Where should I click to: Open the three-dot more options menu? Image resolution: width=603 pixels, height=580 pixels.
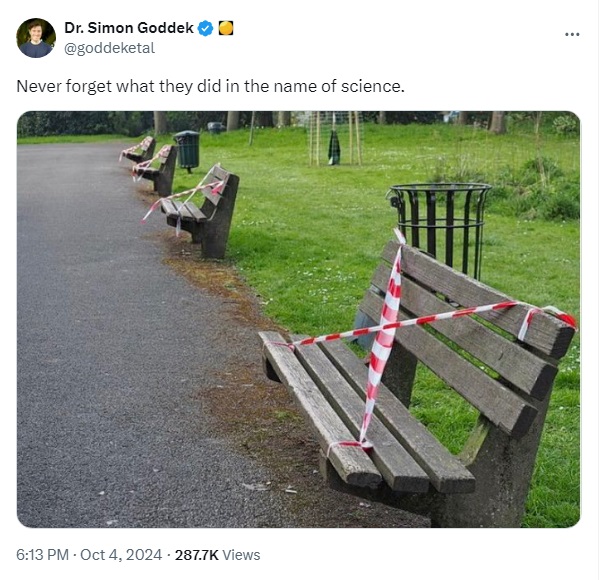(572, 35)
